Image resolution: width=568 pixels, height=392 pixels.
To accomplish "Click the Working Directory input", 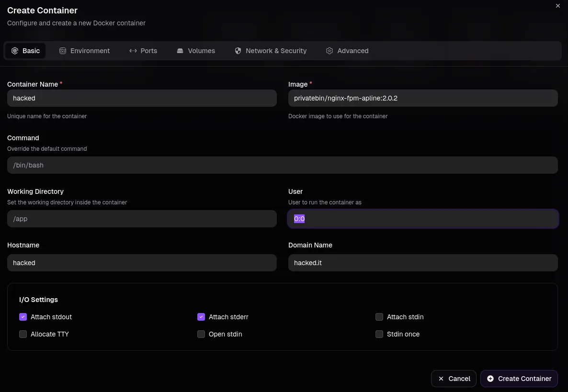I will tap(142, 219).
